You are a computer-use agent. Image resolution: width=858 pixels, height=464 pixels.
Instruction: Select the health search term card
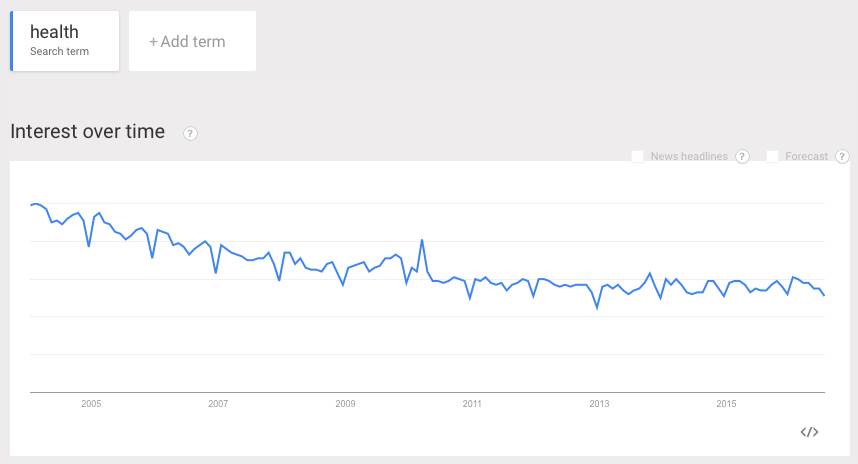[x=65, y=41]
